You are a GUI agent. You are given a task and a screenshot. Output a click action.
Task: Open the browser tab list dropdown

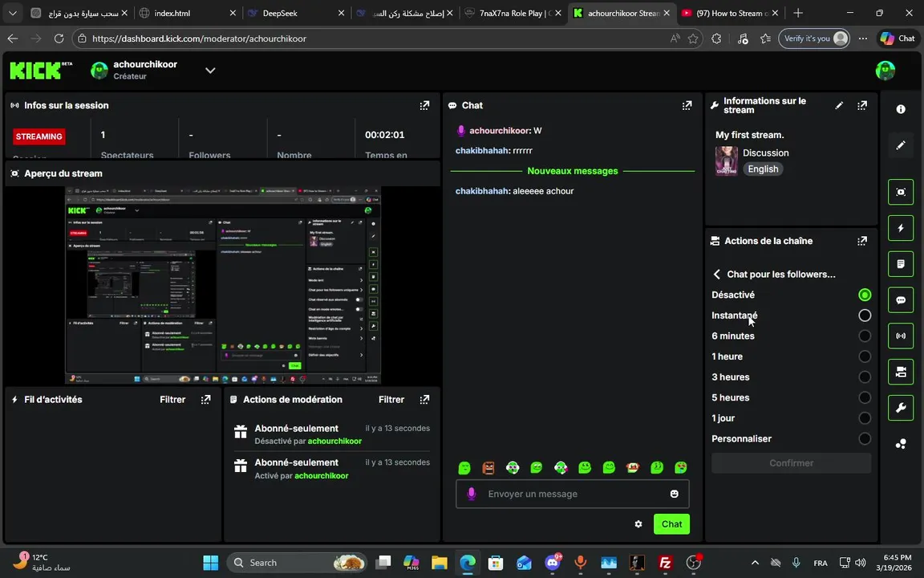point(12,13)
